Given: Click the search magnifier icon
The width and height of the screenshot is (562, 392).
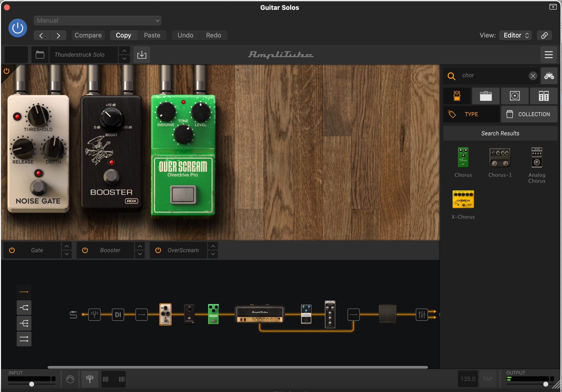Looking at the screenshot, I should pyautogui.click(x=451, y=76).
